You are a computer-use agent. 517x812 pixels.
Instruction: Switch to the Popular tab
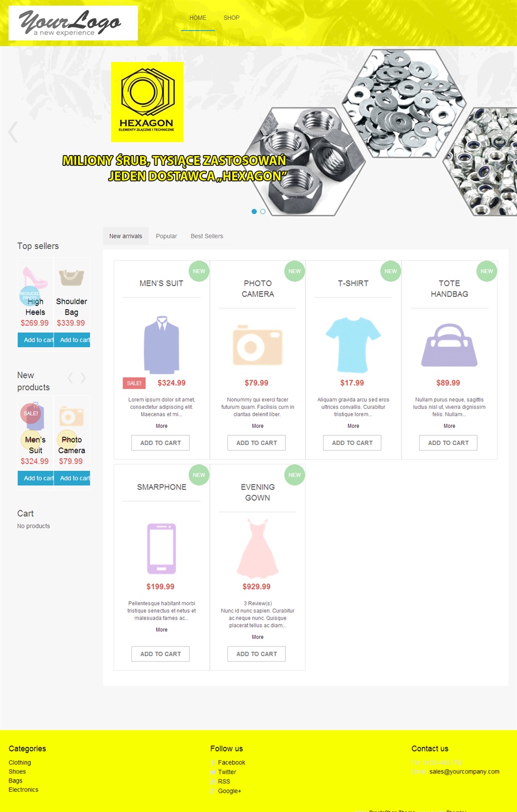point(166,236)
